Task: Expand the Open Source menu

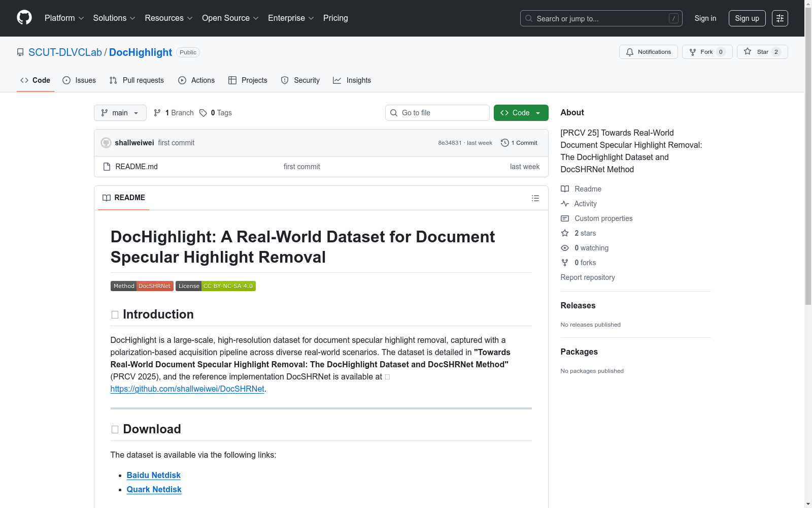Action: [230, 18]
